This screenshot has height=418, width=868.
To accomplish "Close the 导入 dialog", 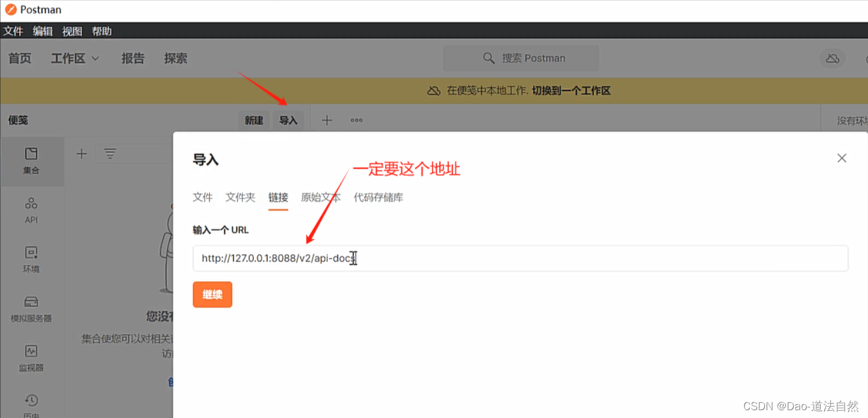I will coord(842,158).
